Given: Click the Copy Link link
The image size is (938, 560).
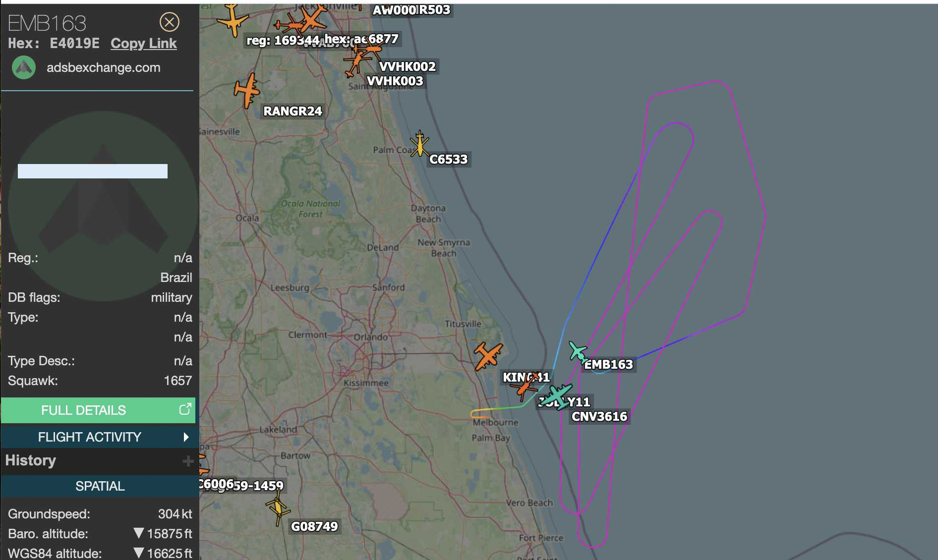Looking at the screenshot, I should tap(143, 44).
